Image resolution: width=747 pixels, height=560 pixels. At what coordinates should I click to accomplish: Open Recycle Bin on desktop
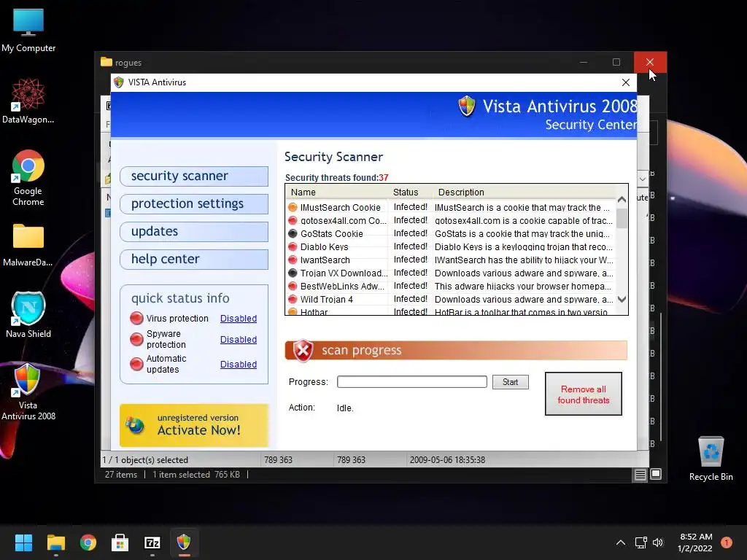pos(711,458)
